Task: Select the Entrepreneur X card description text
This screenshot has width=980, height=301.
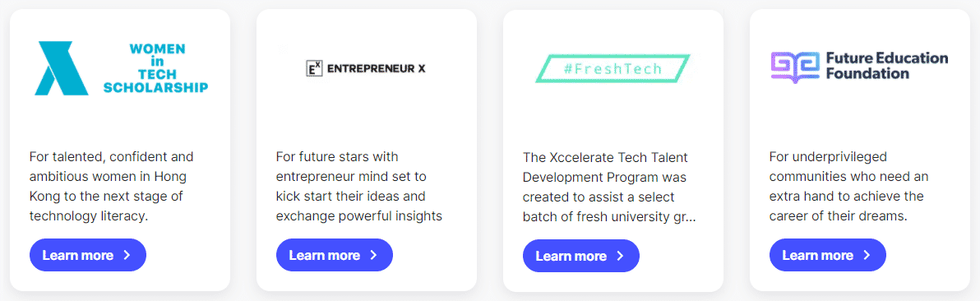Action: [x=359, y=186]
